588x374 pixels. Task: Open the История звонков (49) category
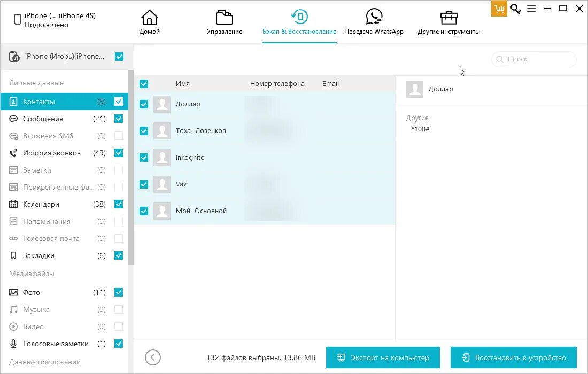[x=64, y=153]
